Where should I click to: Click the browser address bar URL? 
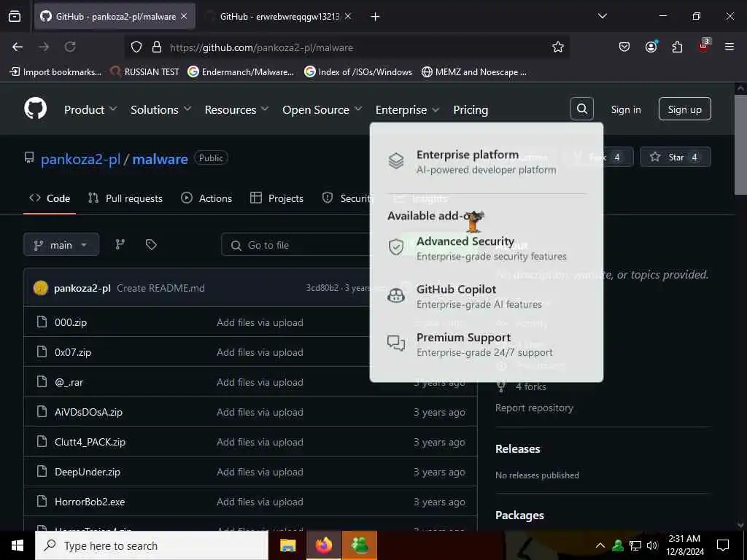262,47
